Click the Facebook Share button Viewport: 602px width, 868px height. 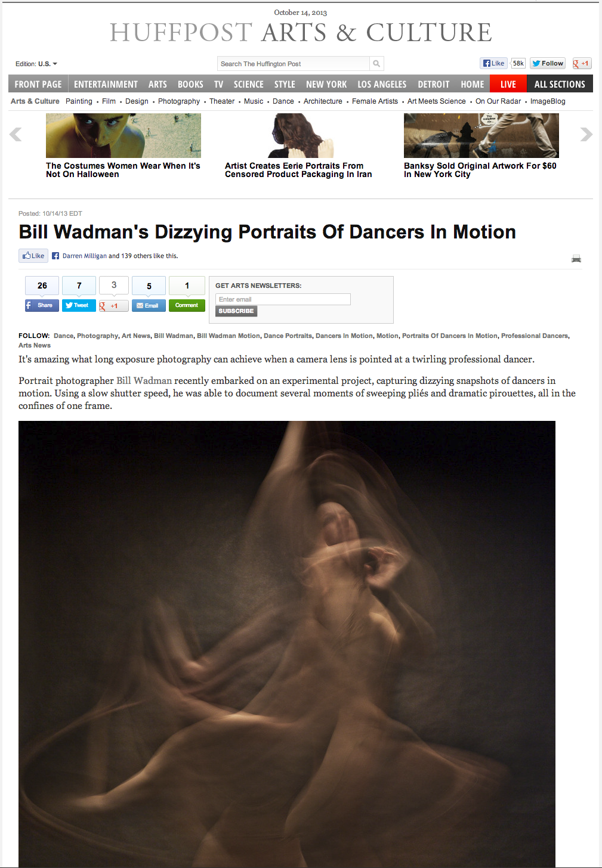tap(42, 305)
